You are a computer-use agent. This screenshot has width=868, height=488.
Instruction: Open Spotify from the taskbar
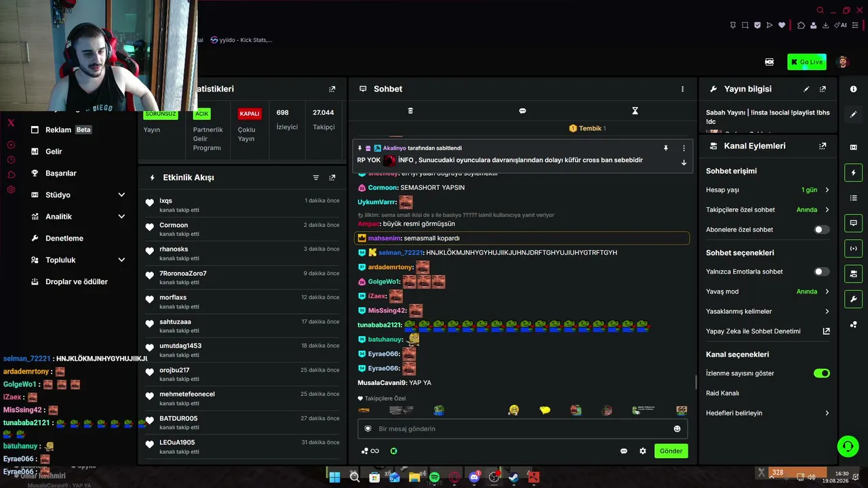click(435, 477)
